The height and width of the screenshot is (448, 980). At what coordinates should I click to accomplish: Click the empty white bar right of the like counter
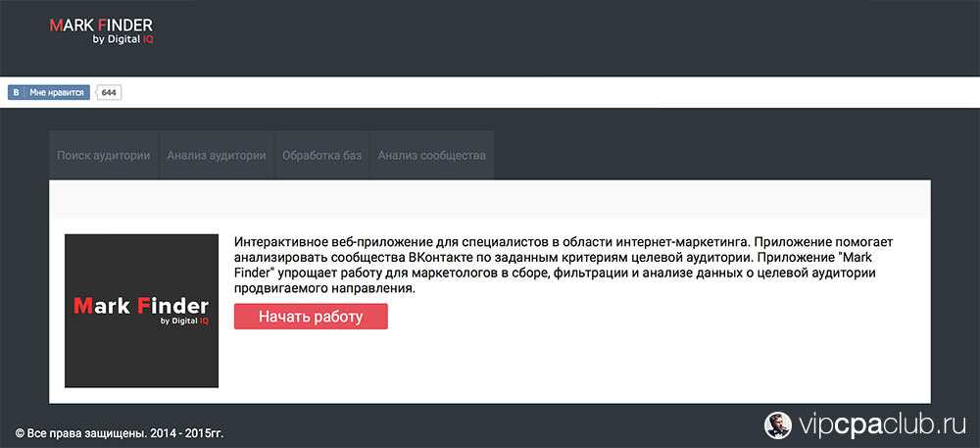point(549,92)
